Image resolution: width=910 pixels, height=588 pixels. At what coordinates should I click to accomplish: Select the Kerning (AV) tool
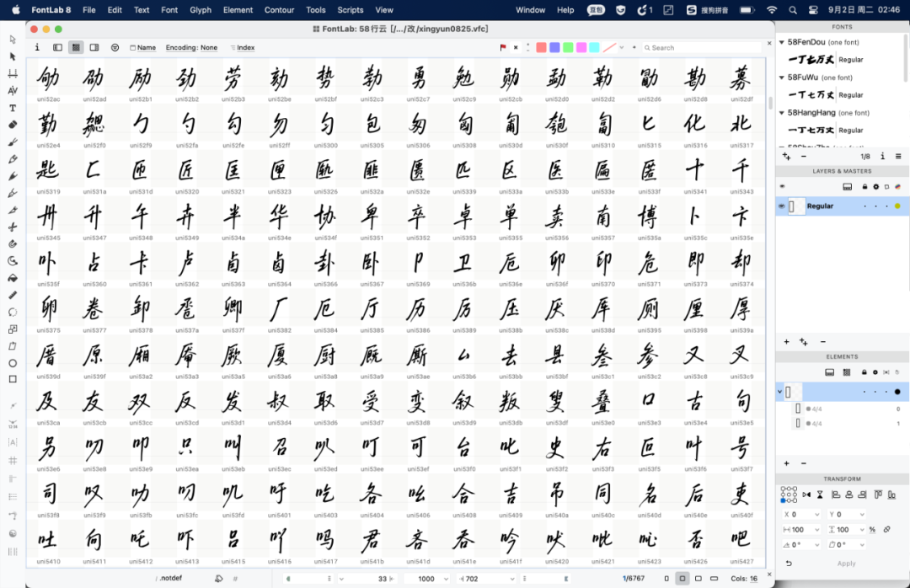click(13, 91)
